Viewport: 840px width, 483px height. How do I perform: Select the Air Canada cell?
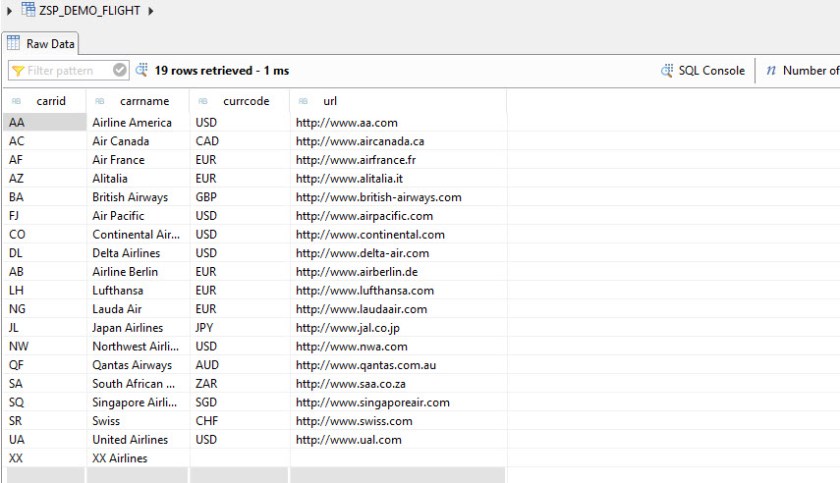138,141
